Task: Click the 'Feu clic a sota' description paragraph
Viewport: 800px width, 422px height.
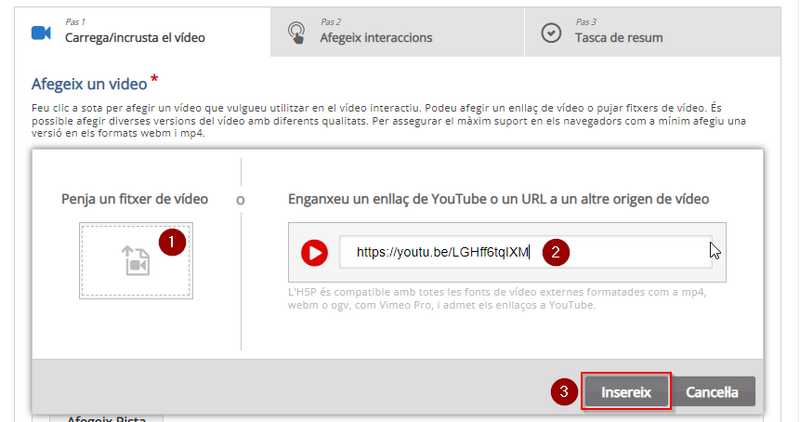Action: click(389, 120)
